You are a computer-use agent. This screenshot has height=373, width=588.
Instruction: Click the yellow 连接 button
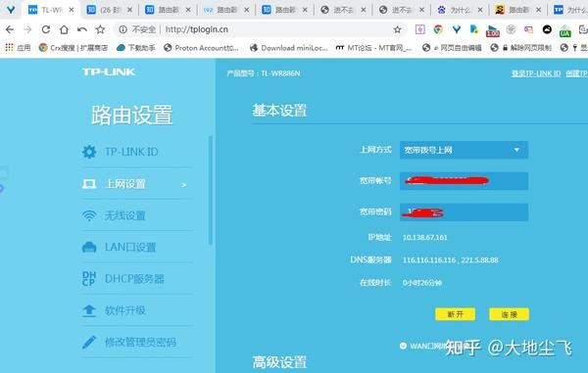510,314
